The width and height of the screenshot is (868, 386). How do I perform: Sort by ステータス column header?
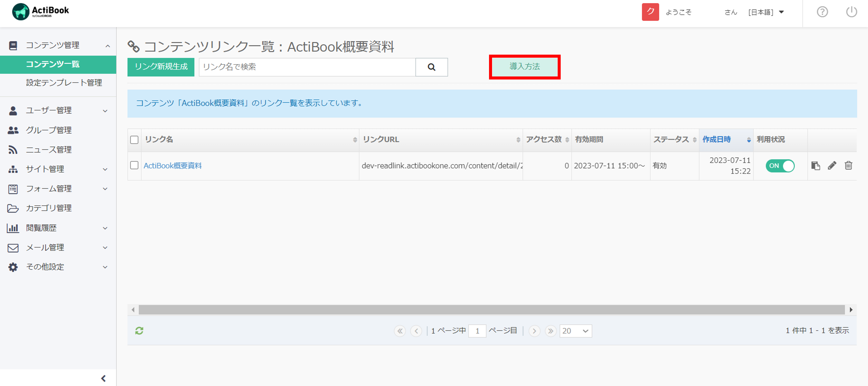pos(674,140)
